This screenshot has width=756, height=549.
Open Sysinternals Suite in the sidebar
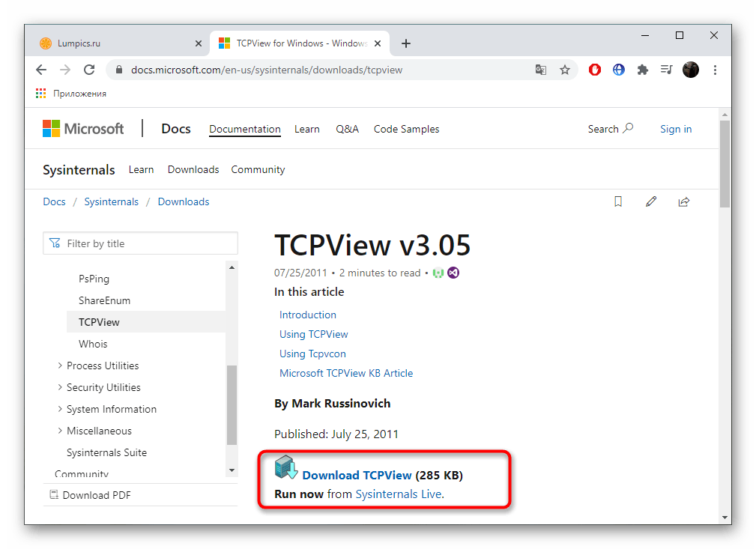[106, 452]
